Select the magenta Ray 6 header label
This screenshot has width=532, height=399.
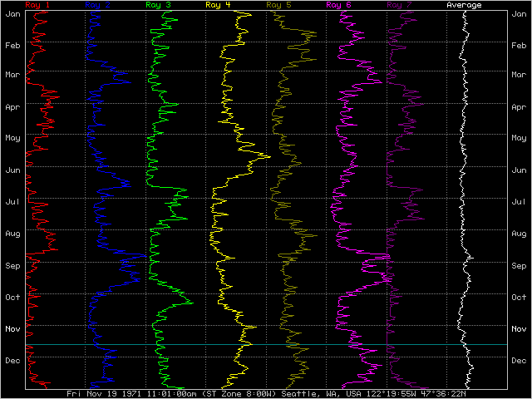tap(338, 5)
